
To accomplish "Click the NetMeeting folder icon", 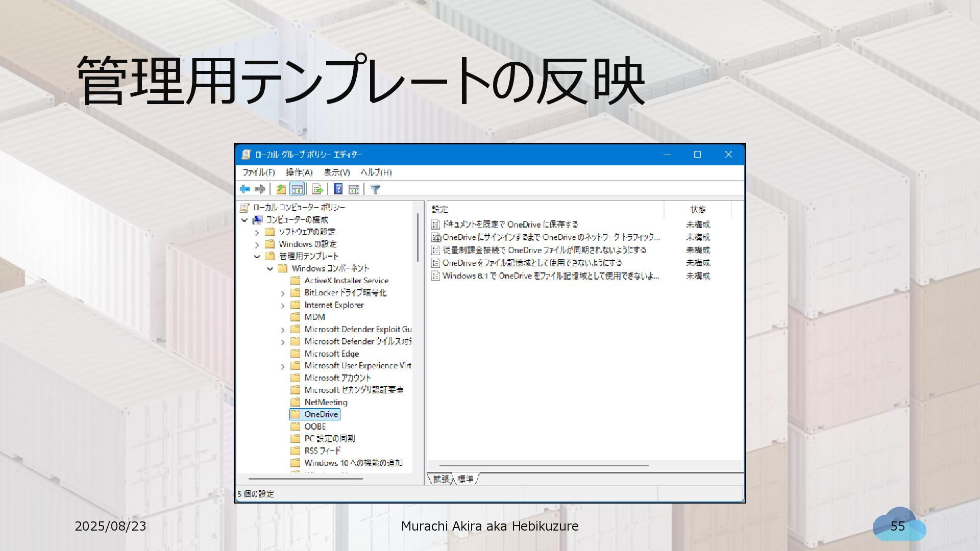I will pos(295,402).
